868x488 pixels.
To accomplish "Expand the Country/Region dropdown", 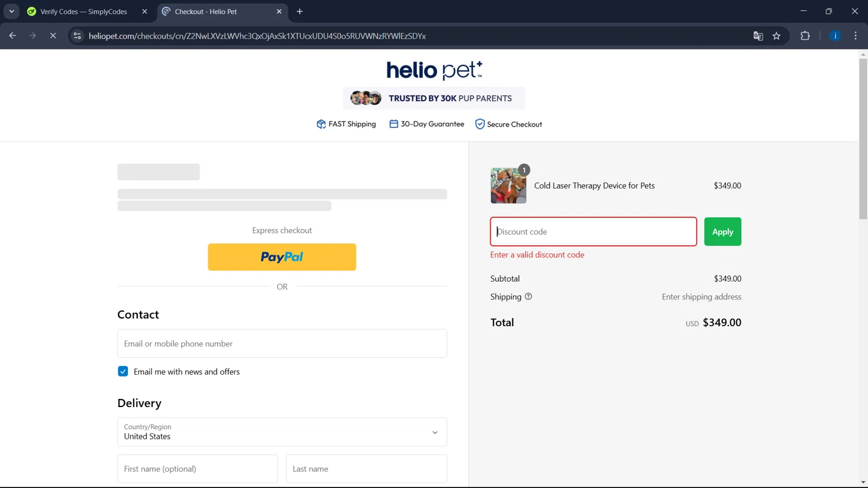I will pos(282,432).
